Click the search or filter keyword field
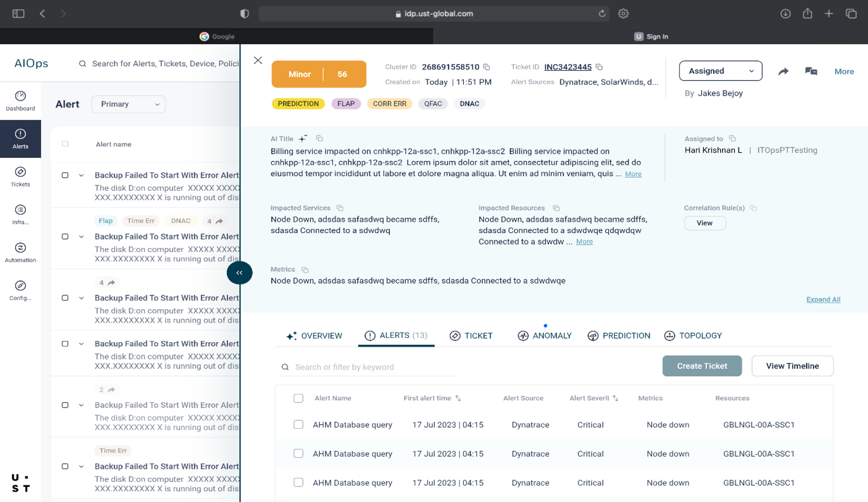Image resolution: width=868 pixels, height=502 pixels. click(371, 367)
